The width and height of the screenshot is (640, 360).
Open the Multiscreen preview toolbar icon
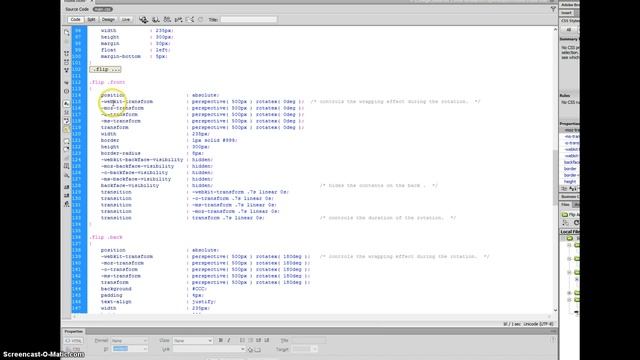point(143,20)
